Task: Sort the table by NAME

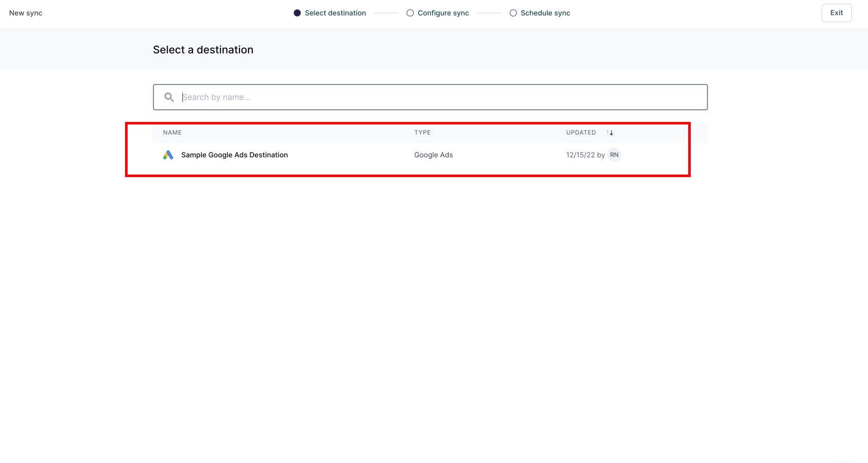Action: pyautogui.click(x=172, y=132)
